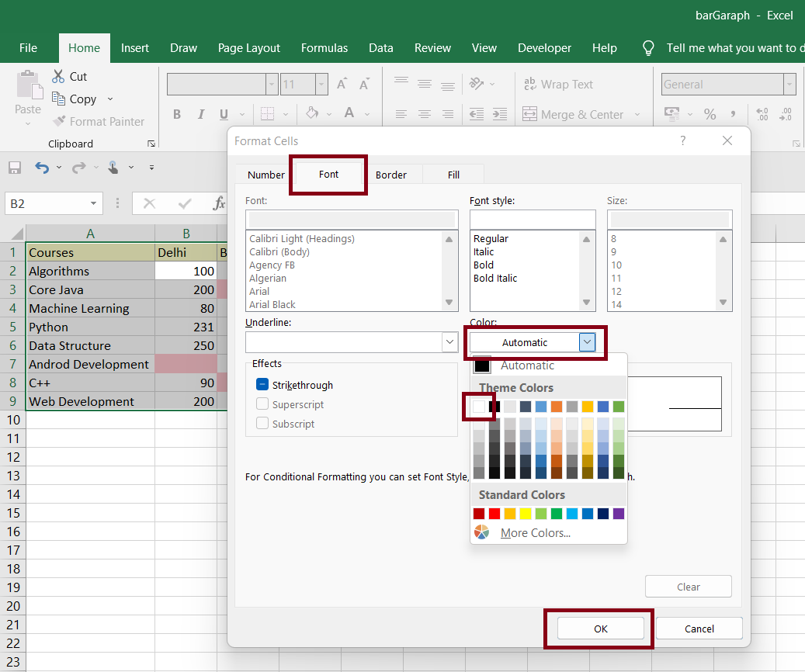The height and width of the screenshot is (672, 805).
Task: Click the Save disk icon
Action: [x=14, y=168]
